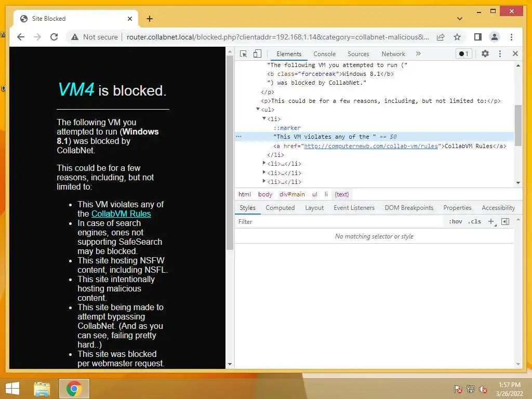Open the DevTools issues counter
532x399 pixels.
point(463,54)
